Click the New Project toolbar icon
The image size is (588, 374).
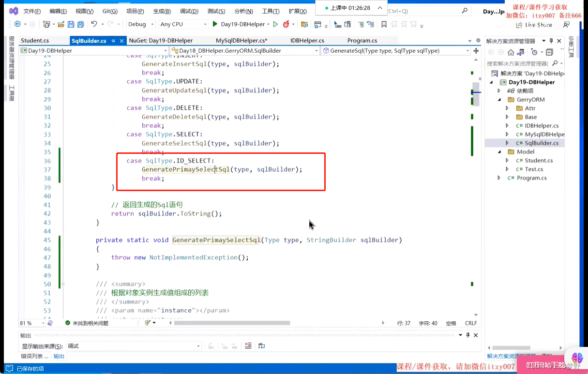(46, 24)
